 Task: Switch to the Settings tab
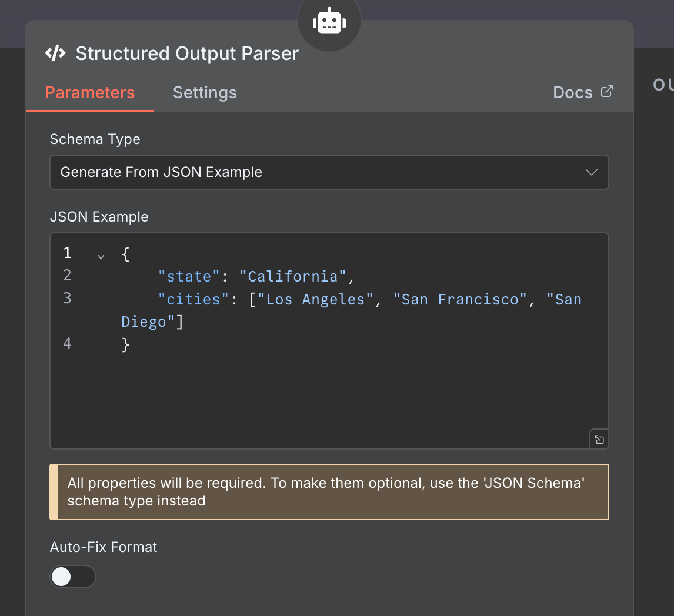(205, 93)
